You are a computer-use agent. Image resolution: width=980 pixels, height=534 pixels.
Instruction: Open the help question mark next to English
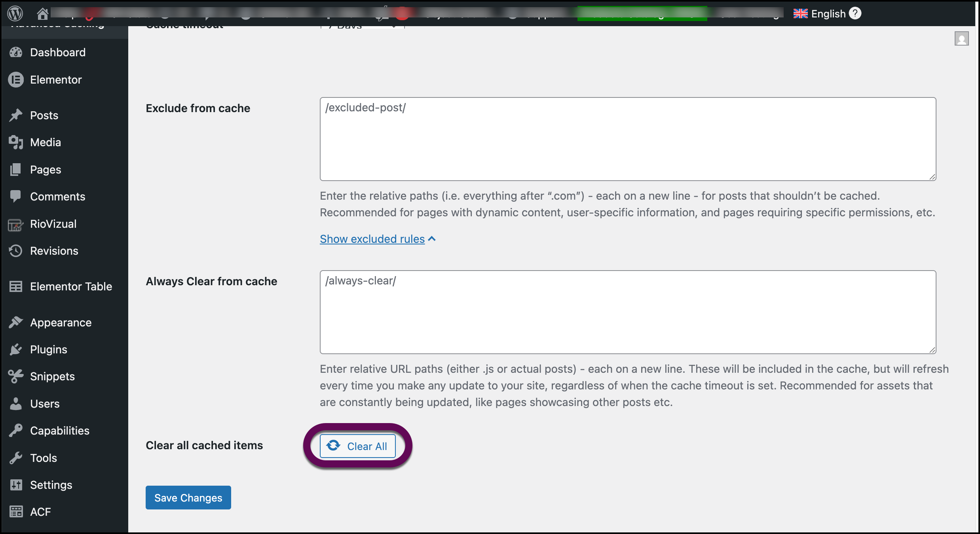tap(855, 13)
